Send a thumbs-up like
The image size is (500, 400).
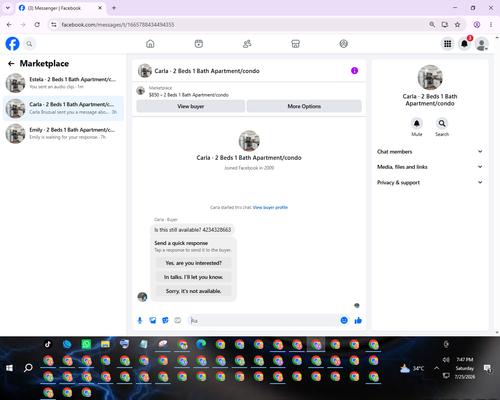coord(358,320)
